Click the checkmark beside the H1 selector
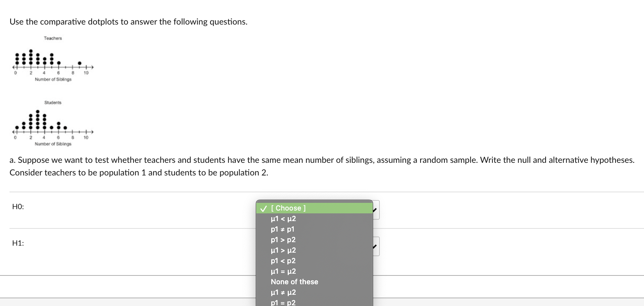This screenshot has height=306, width=644. point(374,246)
